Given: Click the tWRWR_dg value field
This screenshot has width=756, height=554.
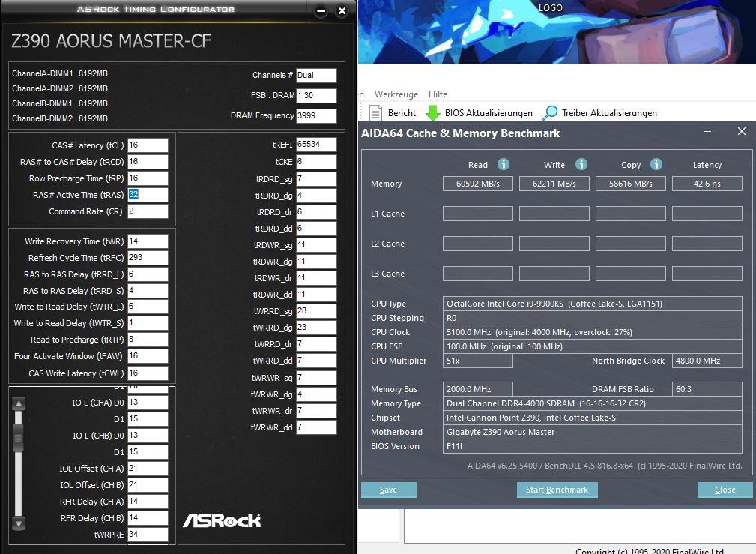Looking at the screenshot, I should coord(316,394).
